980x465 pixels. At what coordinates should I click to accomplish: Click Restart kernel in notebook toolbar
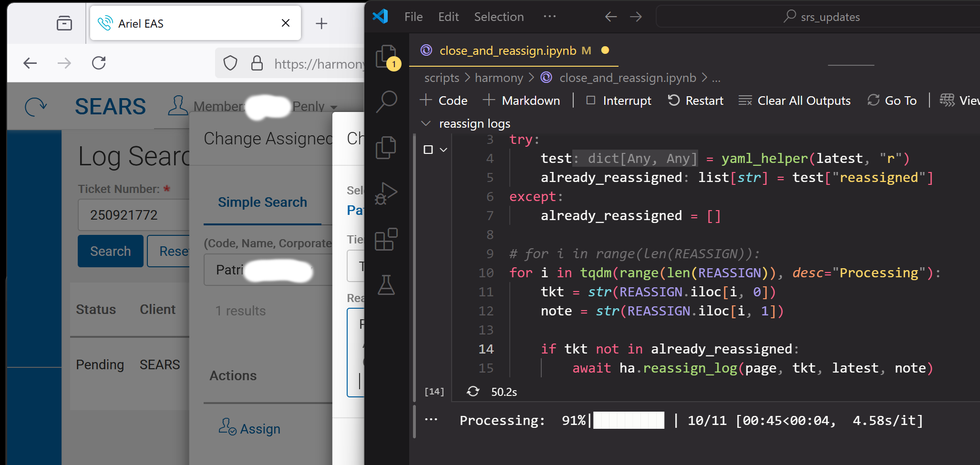tap(696, 101)
